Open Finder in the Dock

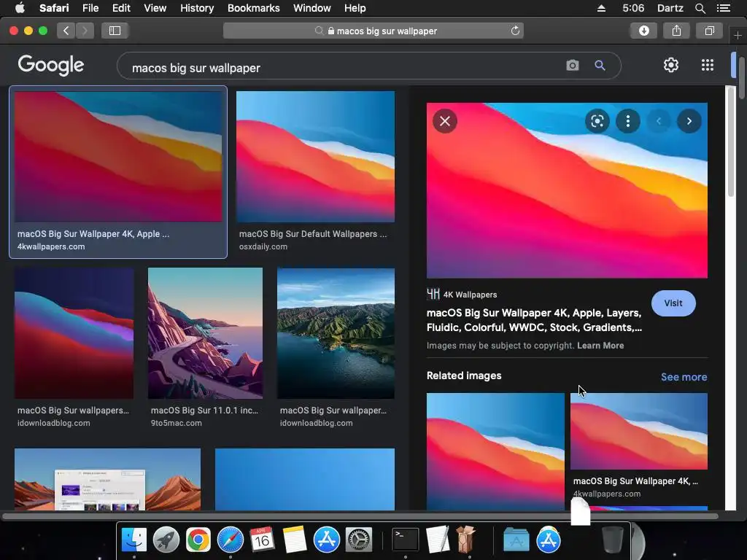point(134,540)
